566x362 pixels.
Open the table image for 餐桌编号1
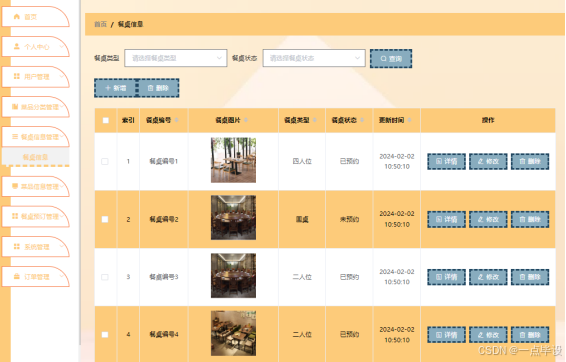tap(233, 160)
